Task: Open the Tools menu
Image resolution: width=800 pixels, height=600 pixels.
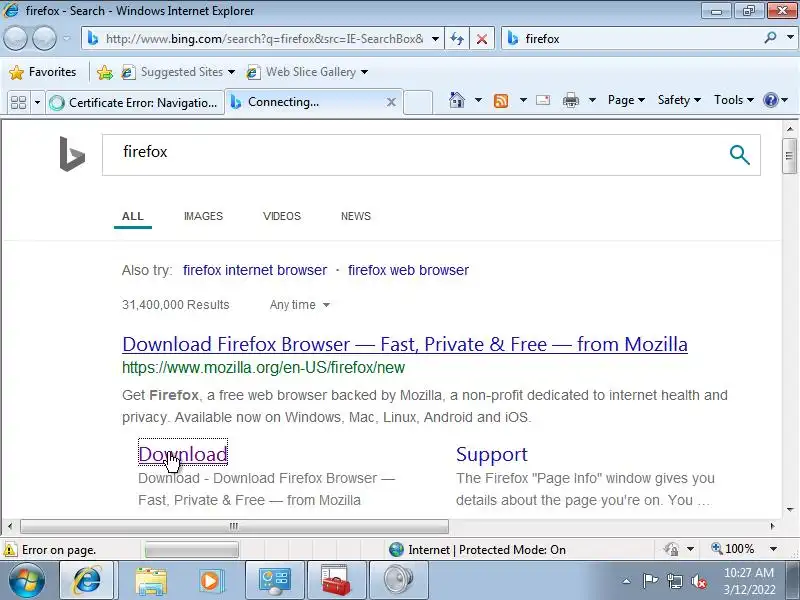Action: 733,100
